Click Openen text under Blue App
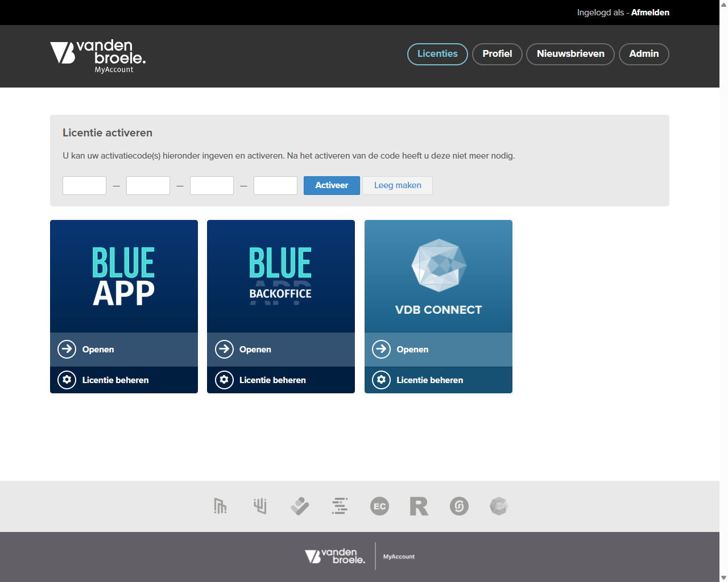The height and width of the screenshot is (582, 728). click(x=98, y=350)
